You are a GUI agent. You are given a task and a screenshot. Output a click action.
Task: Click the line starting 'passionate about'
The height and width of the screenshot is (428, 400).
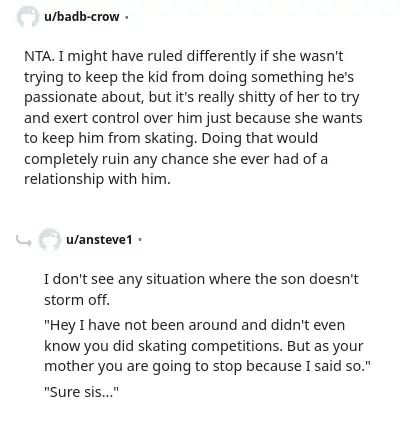[192, 97]
